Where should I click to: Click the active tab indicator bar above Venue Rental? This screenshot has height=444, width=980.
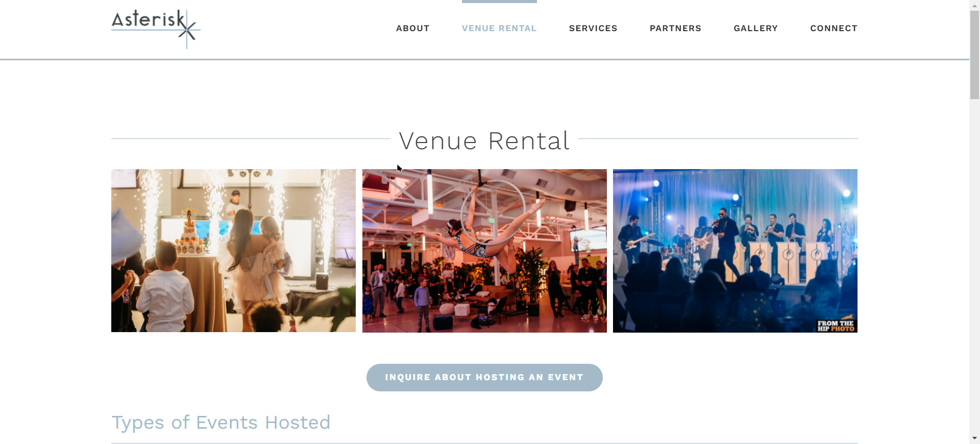pos(499,2)
